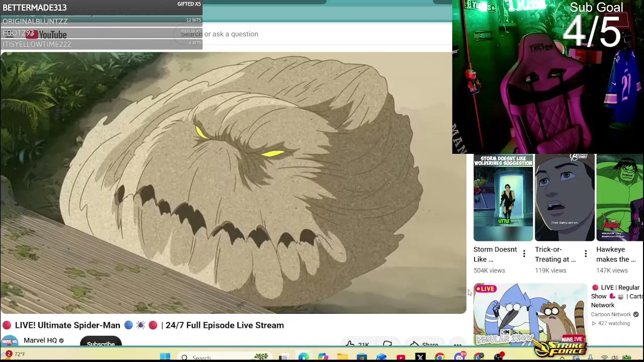Click the '119K views' text
644x362 pixels.
(550, 270)
